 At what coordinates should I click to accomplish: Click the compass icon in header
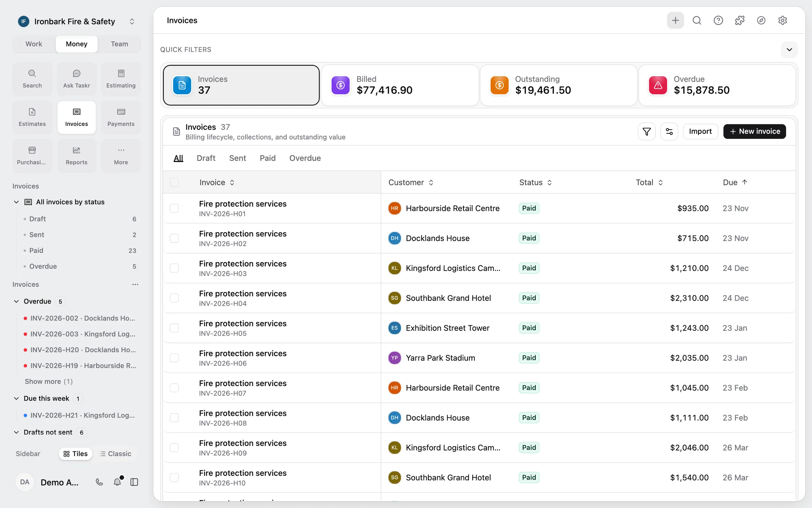point(761,20)
